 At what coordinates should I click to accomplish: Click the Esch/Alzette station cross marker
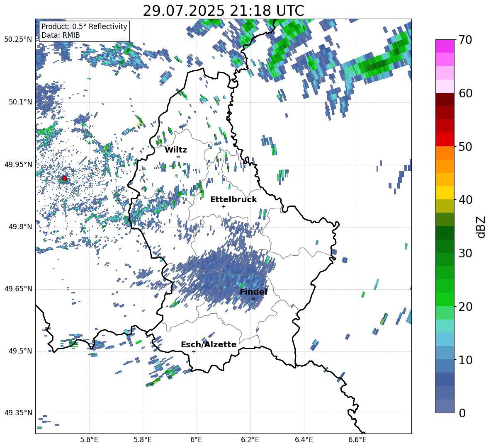[194, 351]
